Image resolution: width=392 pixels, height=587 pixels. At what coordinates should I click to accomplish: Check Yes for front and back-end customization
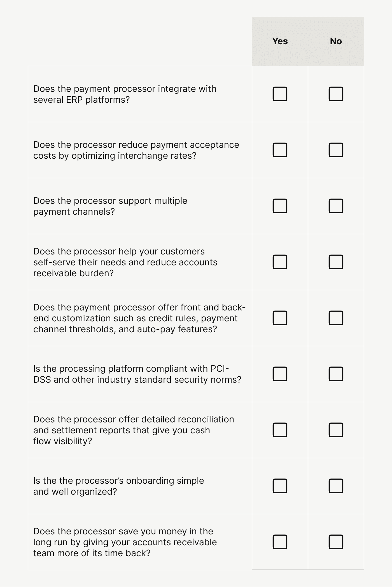[x=280, y=318]
